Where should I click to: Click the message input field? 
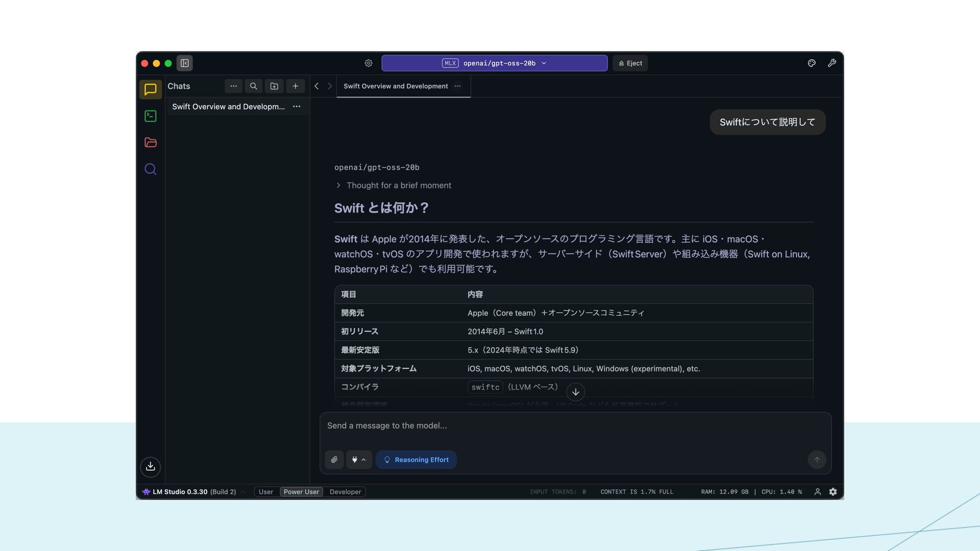[561, 426]
